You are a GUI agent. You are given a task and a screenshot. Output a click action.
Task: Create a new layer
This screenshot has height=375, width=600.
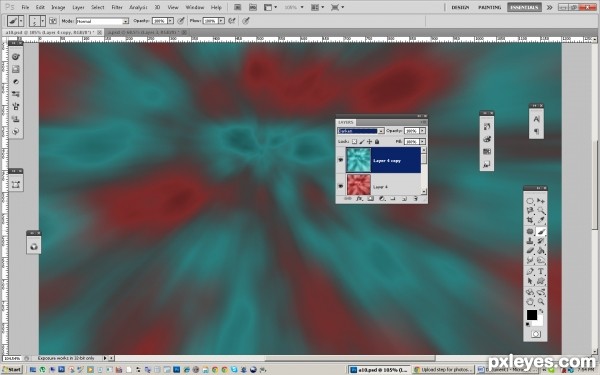point(404,199)
